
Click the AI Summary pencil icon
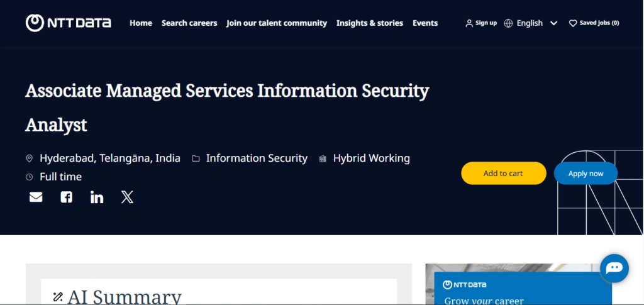coord(58,296)
